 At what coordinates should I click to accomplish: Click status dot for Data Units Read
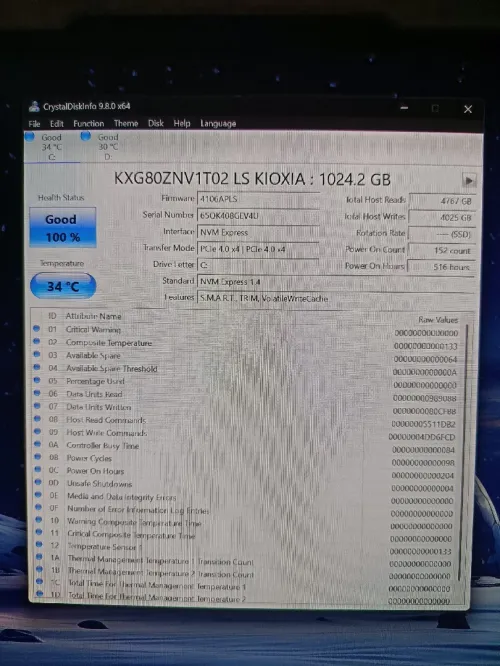(x=37, y=393)
